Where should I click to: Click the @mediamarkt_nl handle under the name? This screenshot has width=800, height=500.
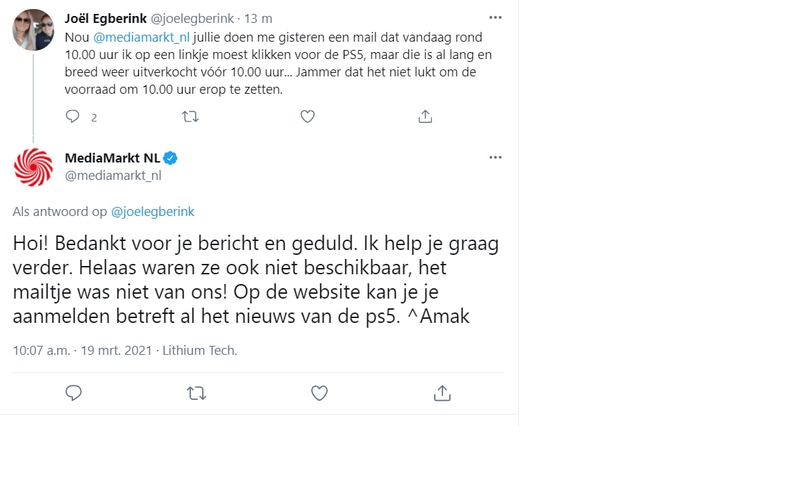point(112,176)
